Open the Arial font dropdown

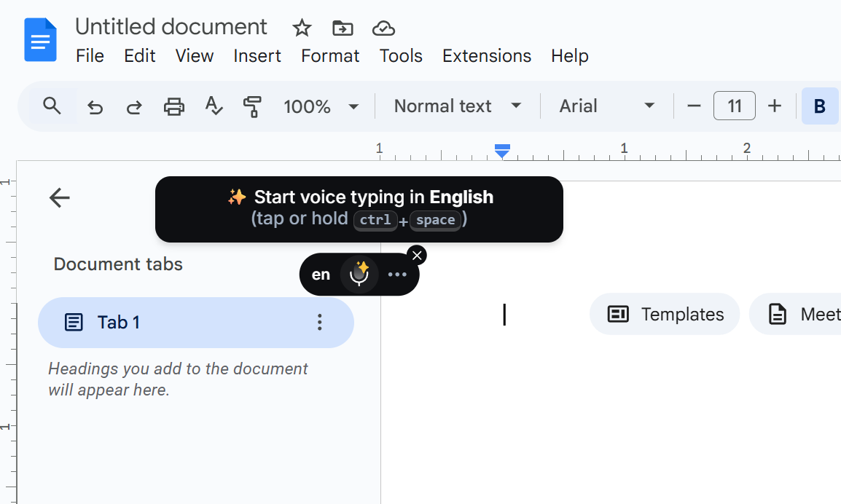607,106
